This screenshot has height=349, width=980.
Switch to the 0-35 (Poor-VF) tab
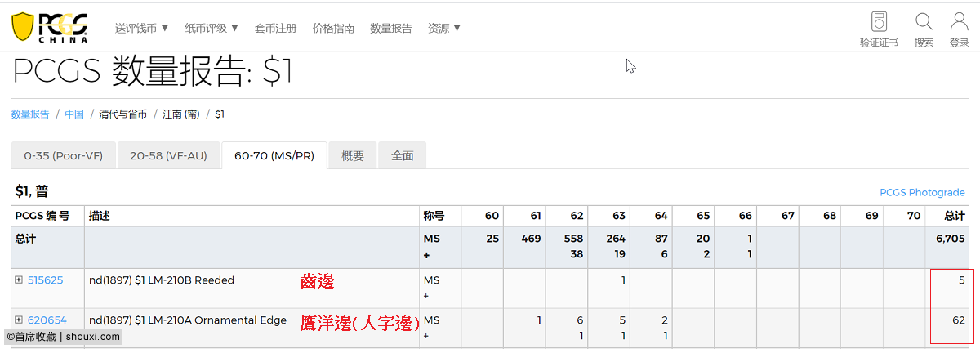[x=63, y=155]
